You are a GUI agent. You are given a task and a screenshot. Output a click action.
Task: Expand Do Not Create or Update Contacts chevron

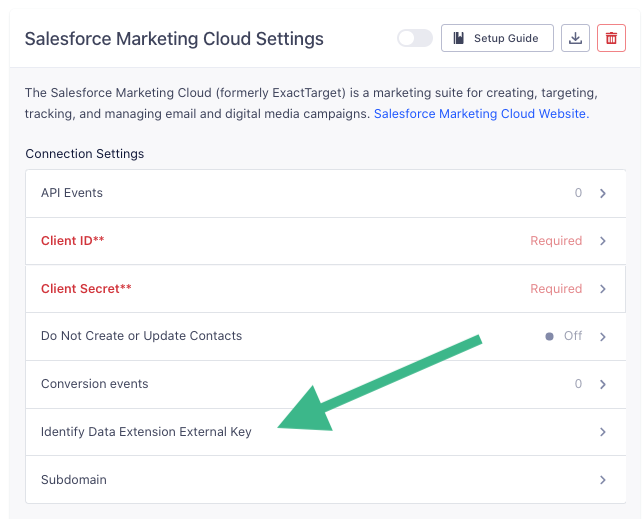(x=603, y=337)
